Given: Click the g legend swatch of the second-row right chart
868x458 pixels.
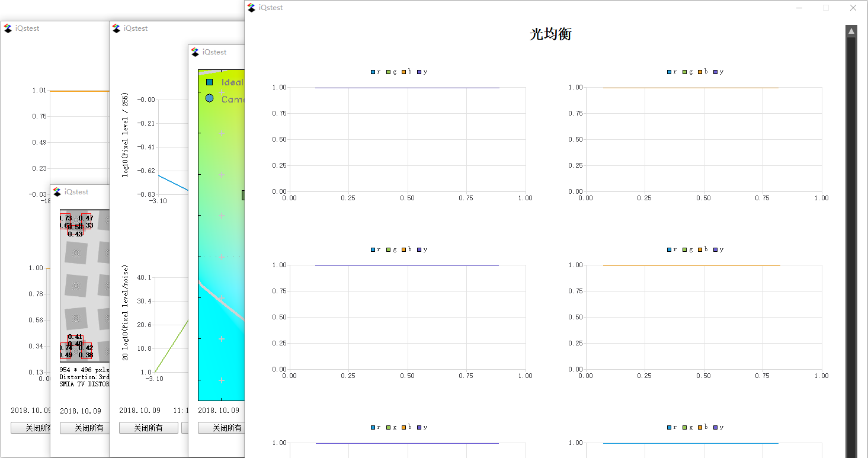Looking at the screenshot, I should tap(685, 249).
